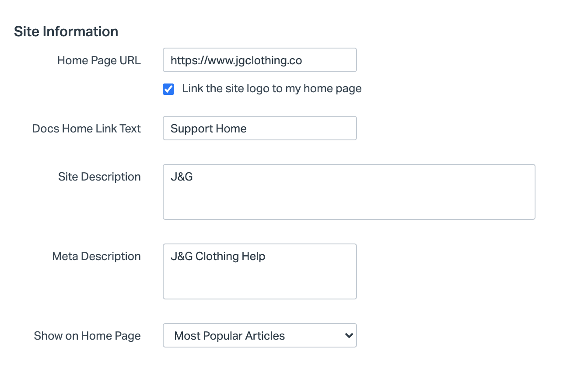Place cursor on the "Support Home" text
Viewport: 588px width, 379px height.
coord(209,129)
